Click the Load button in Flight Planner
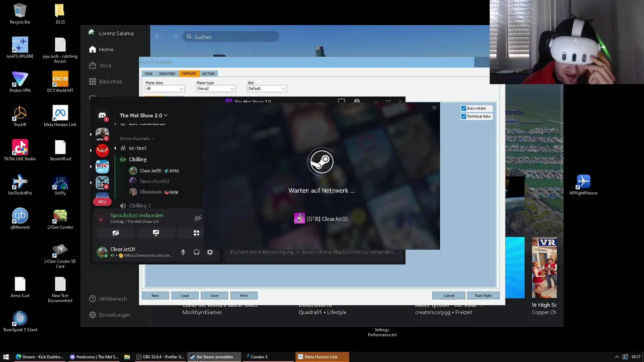The height and width of the screenshot is (362, 644). 185,296
